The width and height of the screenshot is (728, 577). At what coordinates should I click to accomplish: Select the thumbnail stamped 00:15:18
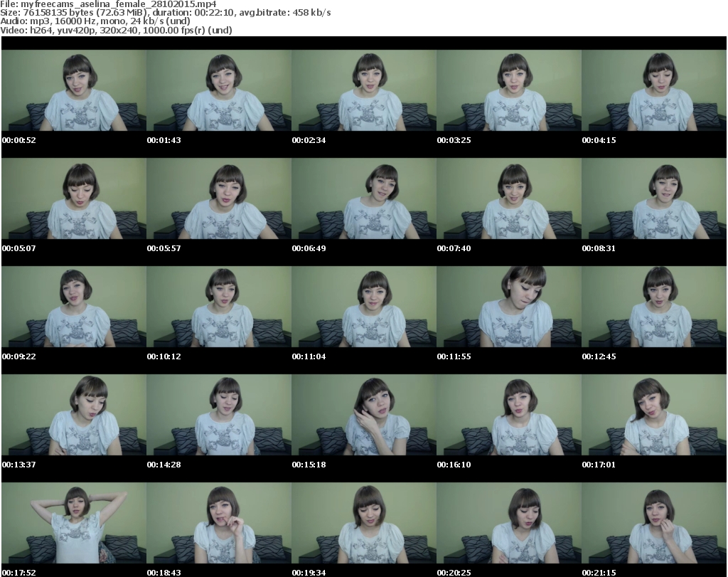pyautogui.click(x=364, y=415)
